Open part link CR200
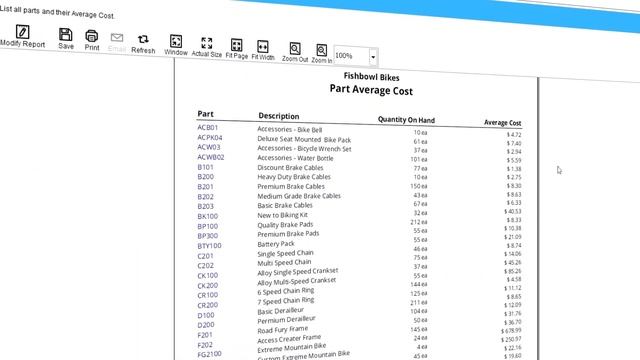This screenshot has width=640, height=360. coord(207,305)
